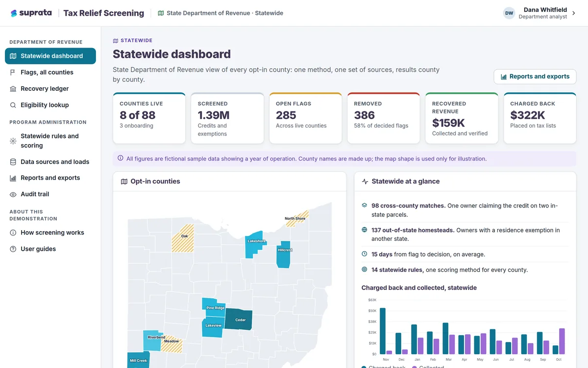Screen dimensions: 588x368
Task: Open User guides from the sidebar
Action: pos(50,249)
